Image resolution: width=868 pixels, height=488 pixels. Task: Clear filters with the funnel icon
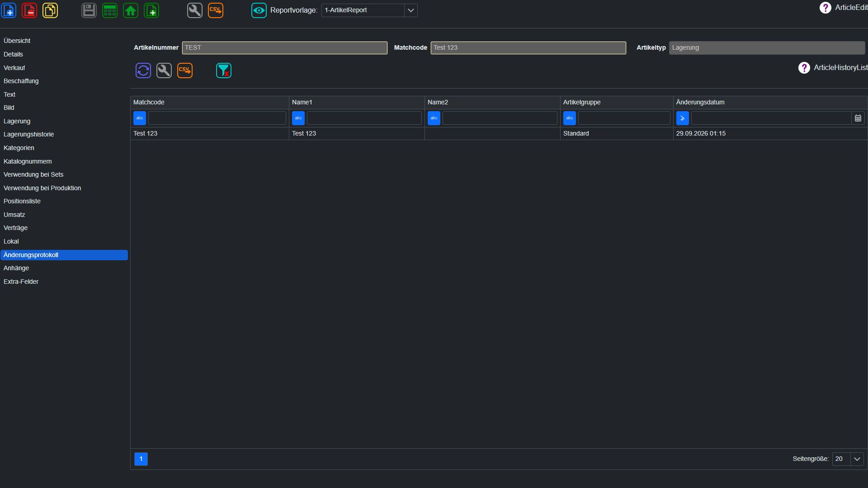click(x=224, y=70)
